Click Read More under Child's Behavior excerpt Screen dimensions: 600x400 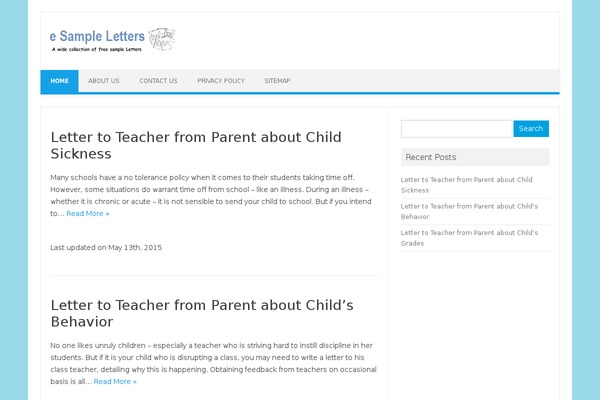115,382
